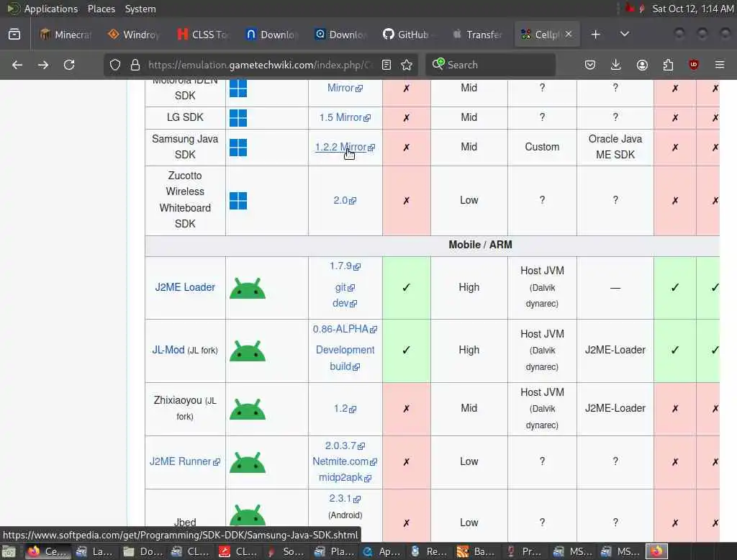Screen dimensions: 737x560
Task: Switch to the 'Ce...' Firefox taskbar window
Action: [47, 551]
